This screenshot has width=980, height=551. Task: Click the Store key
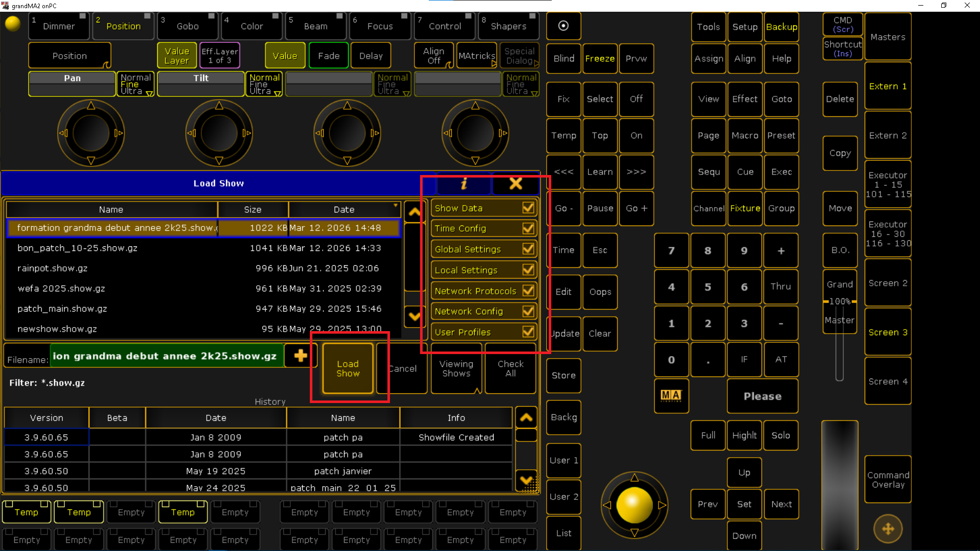coord(563,375)
